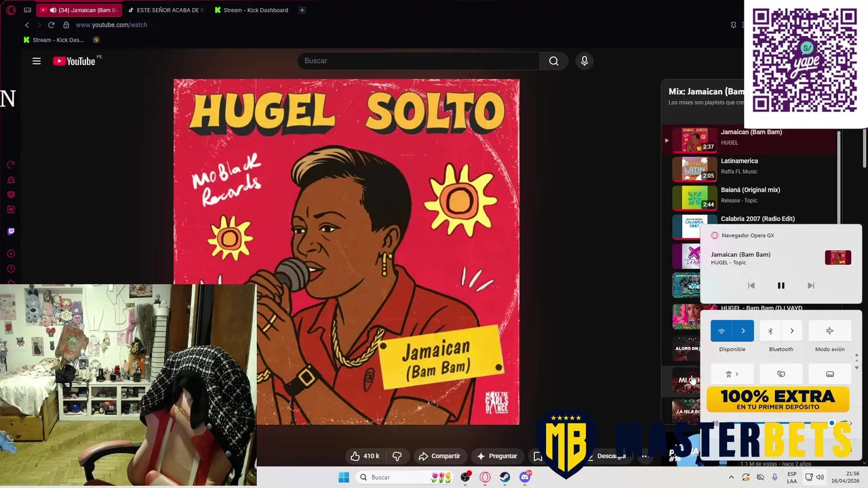Click the Mix: Jamaican playlist title

[x=706, y=91]
